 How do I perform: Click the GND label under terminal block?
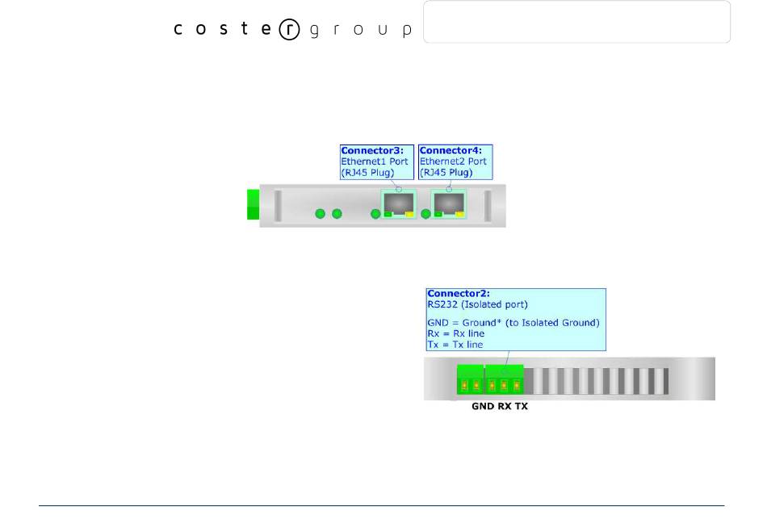[x=482, y=407]
